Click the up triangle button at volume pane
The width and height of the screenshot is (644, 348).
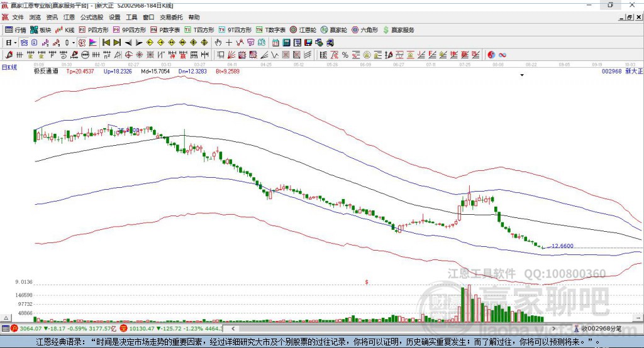pyautogui.click(x=6, y=318)
